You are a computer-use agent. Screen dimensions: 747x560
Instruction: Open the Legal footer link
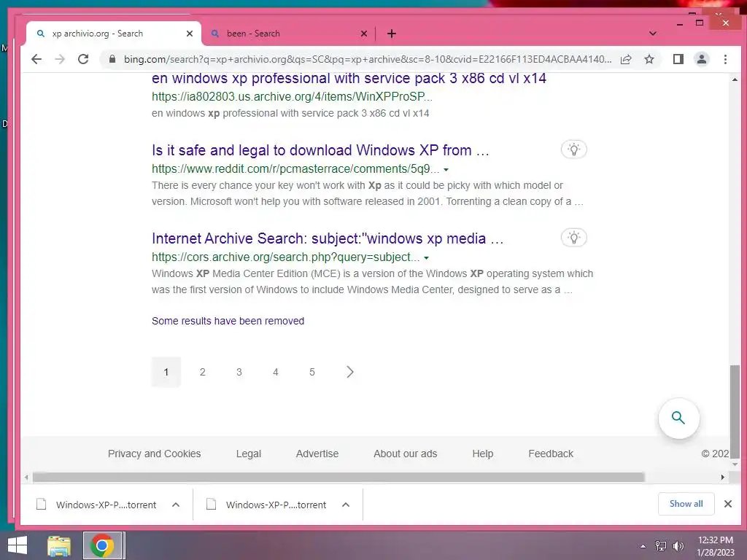(x=249, y=454)
